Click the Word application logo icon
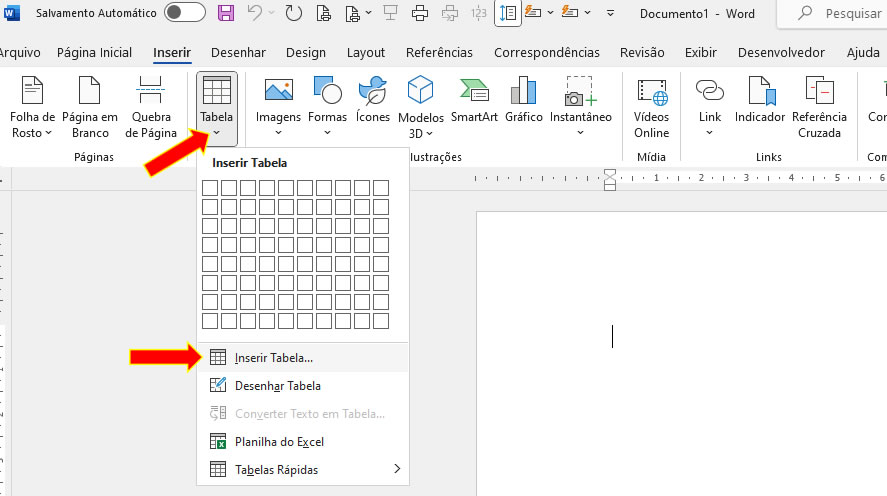Viewport: 887px width, 496px height. coord(11,12)
